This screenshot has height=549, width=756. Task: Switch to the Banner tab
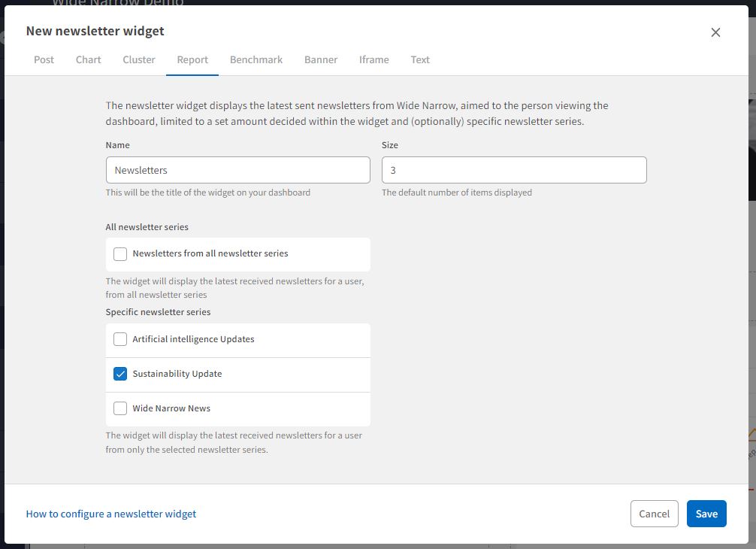click(321, 59)
